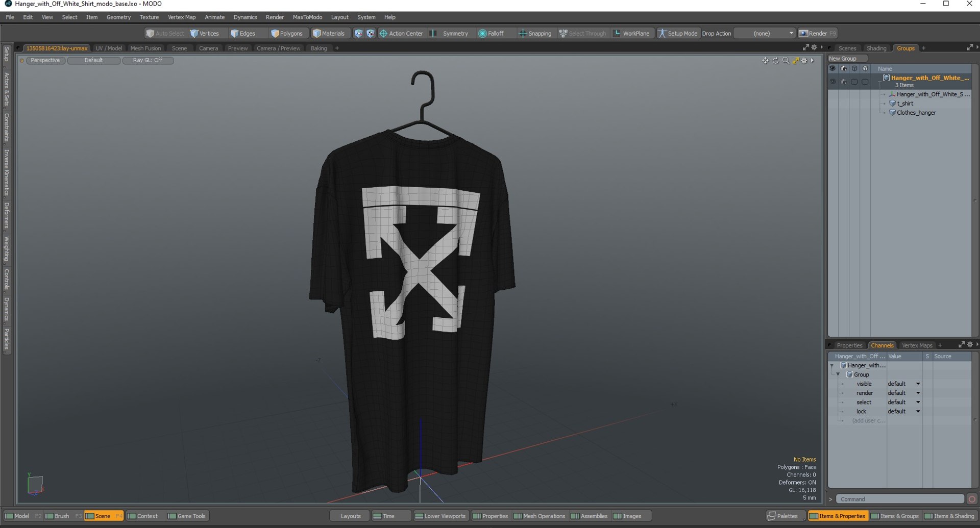The height and width of the screenshot is (528, 980).
Task: Toggle Auto Select
Action: coord(165,34)
